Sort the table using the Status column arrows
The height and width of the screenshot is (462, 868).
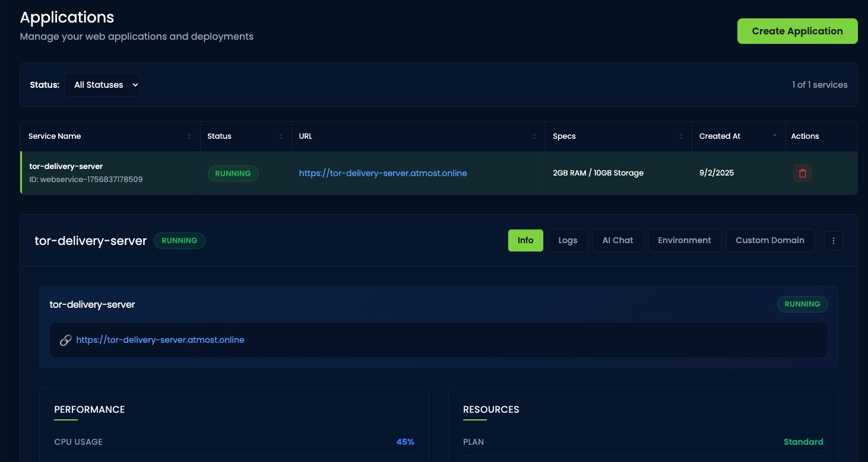click(x=281, y=136)
